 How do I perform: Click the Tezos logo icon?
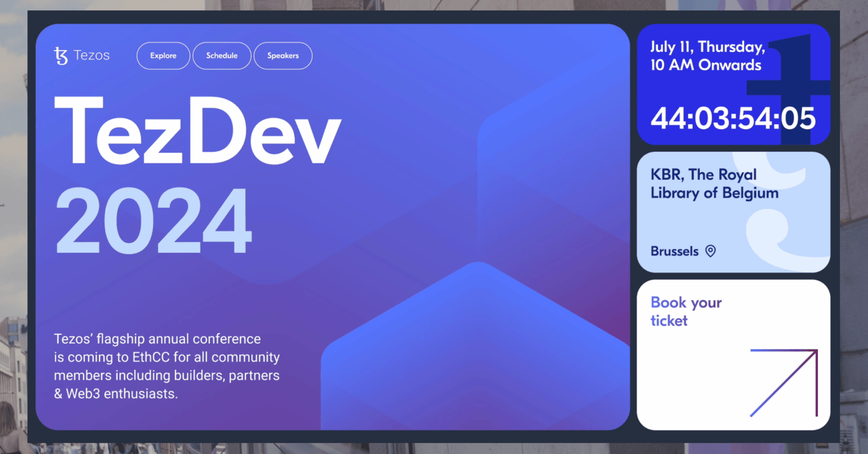coord(61,56)
